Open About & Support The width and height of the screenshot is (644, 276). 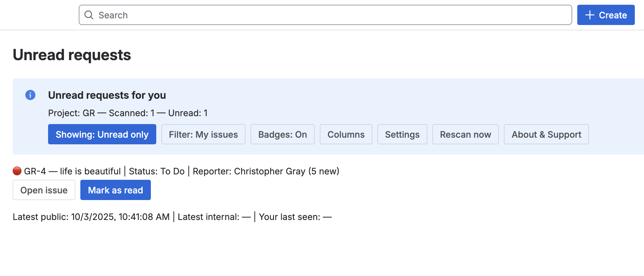click(x=546, y=135)
